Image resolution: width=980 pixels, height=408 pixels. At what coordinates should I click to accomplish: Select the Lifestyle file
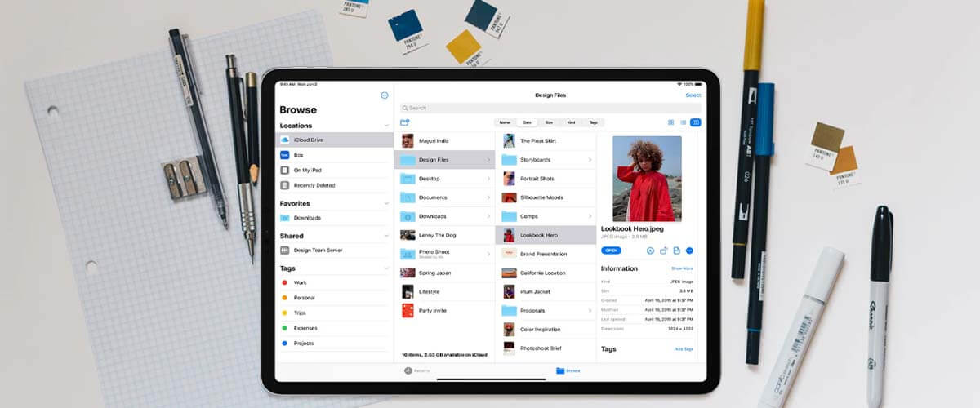(x=444, y=291)
